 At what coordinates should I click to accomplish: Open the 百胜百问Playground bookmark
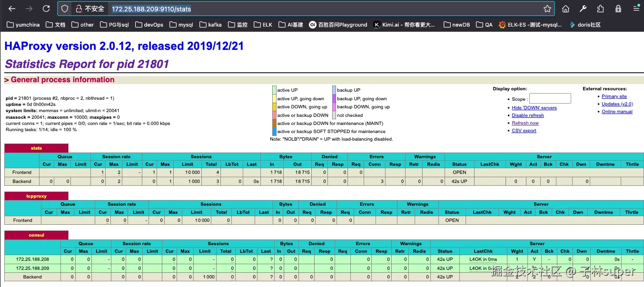point(338,25)
